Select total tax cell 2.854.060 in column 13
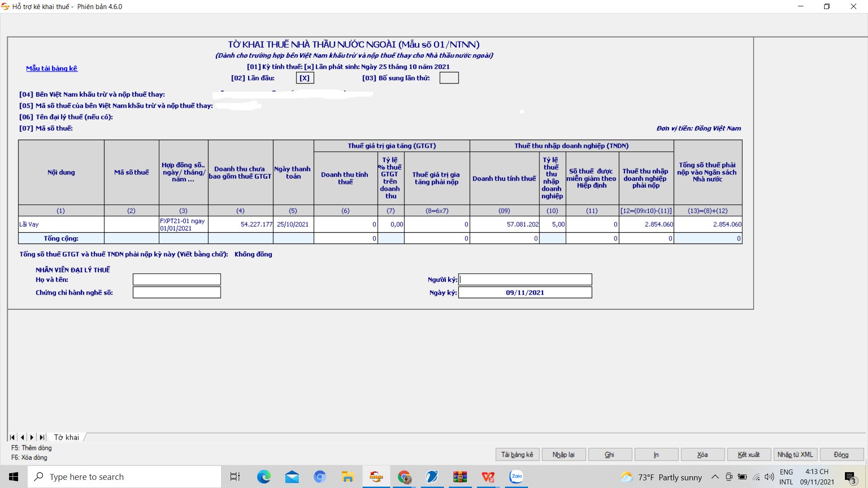 [708, 224]
